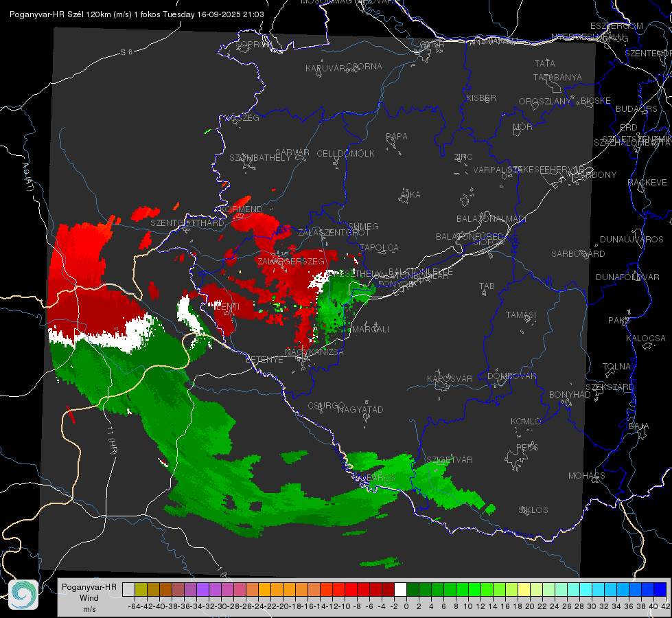The width and height of the screenshot is (672, 618).
Task: Select the NAGYKANIZSA label
Action: (314, 352)
